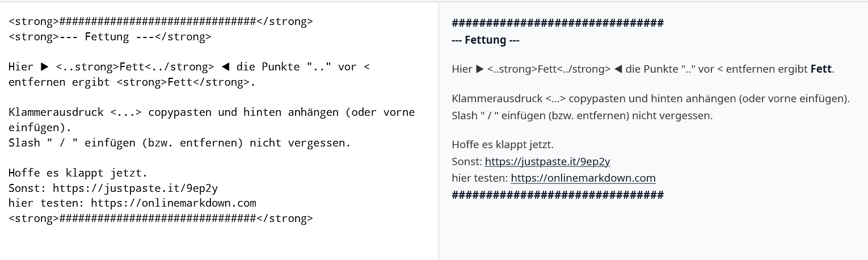Open the onlinemarkdown.com link in the preview
Screen dimensions: 868x260
(x=583, y=178)
